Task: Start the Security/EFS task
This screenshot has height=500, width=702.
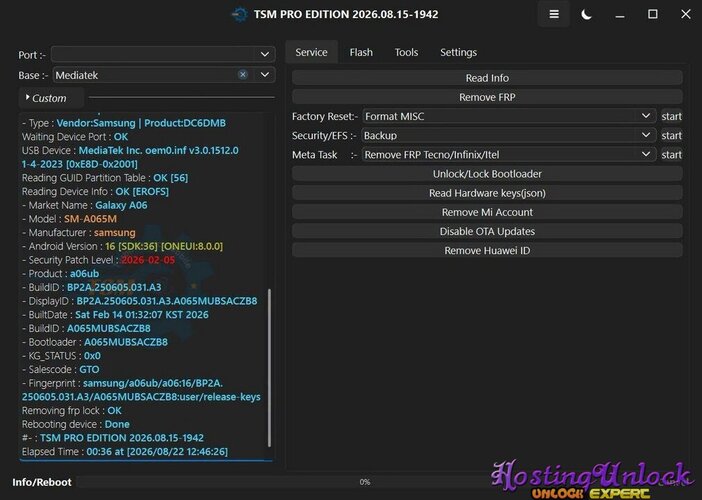Action: 672,136
